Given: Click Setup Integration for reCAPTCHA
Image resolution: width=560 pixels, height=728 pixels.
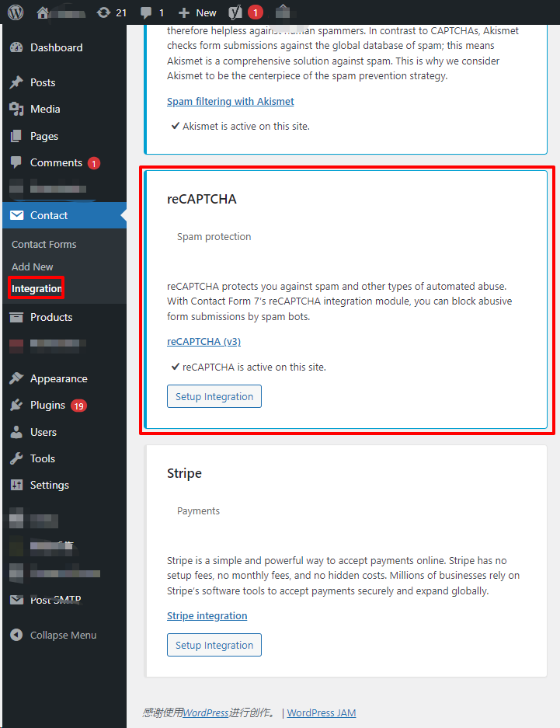Looking at the screenshot, I should (x=214, y=396).
